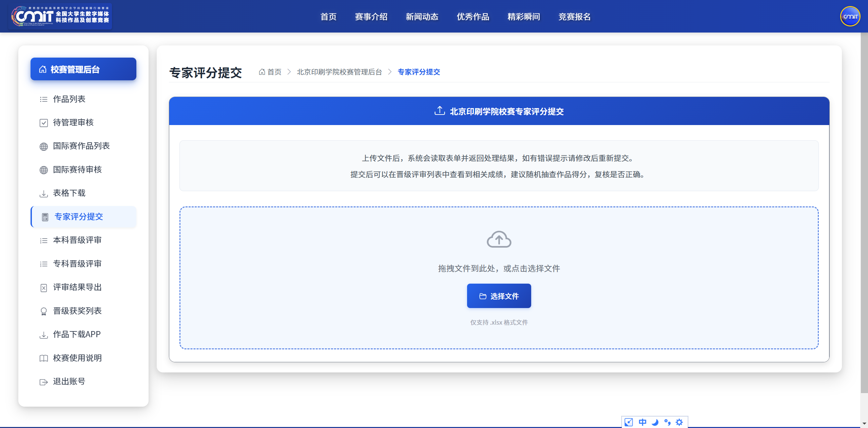Viewport: 868px width, 428px height.
Task: Toggle IME Chinese language indicator 中
Action: coord(642,422)
